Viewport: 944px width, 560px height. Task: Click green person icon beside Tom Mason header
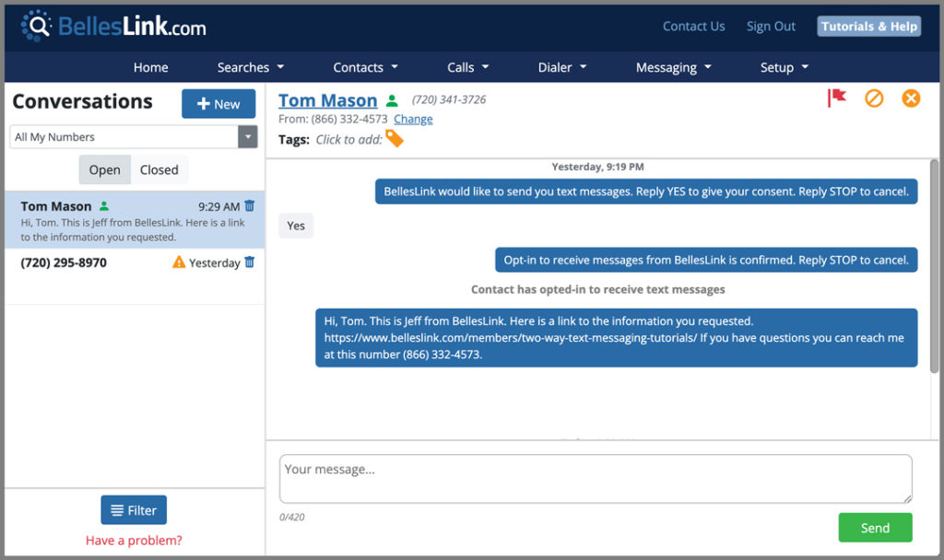(x=392, y=100)
